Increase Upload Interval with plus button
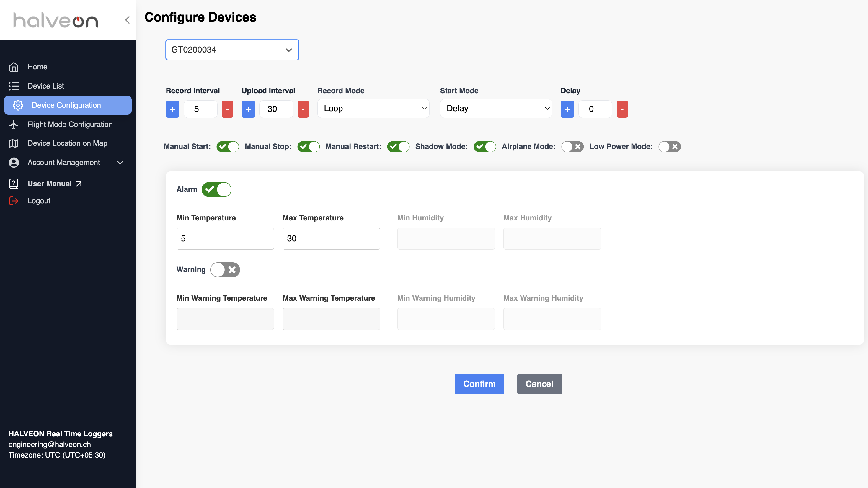This screenshot has height=488, width=868. coord(248,109)
